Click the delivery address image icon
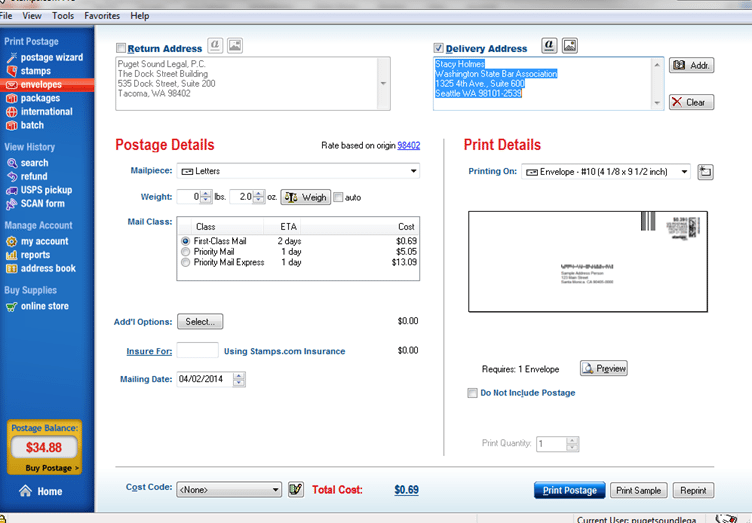Screen dimensions: 752x523 [570, 46]
